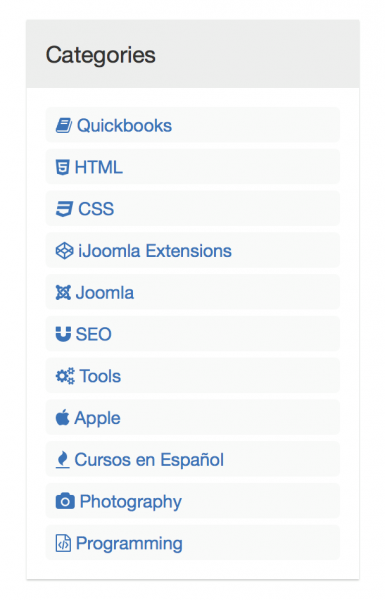Click the Apple logo icon
The image size is (385, 600).
click(62, 417)
